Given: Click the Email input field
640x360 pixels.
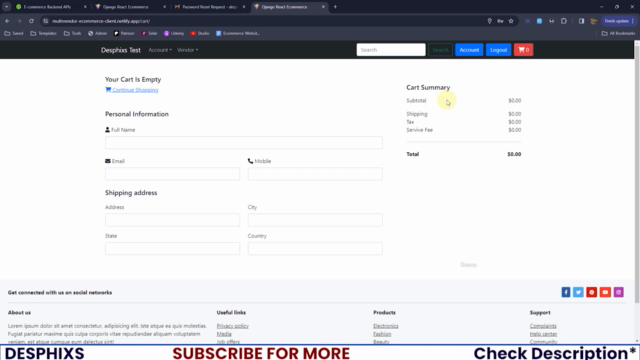Looking at the screenshot, I should [x=172, y=174].
